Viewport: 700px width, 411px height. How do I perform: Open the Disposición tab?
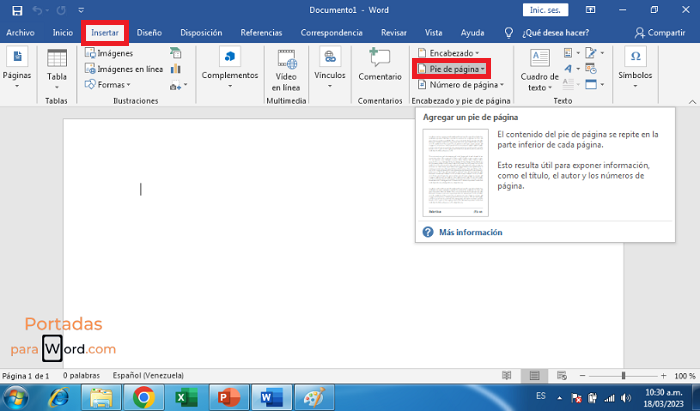tap(201, 33)
